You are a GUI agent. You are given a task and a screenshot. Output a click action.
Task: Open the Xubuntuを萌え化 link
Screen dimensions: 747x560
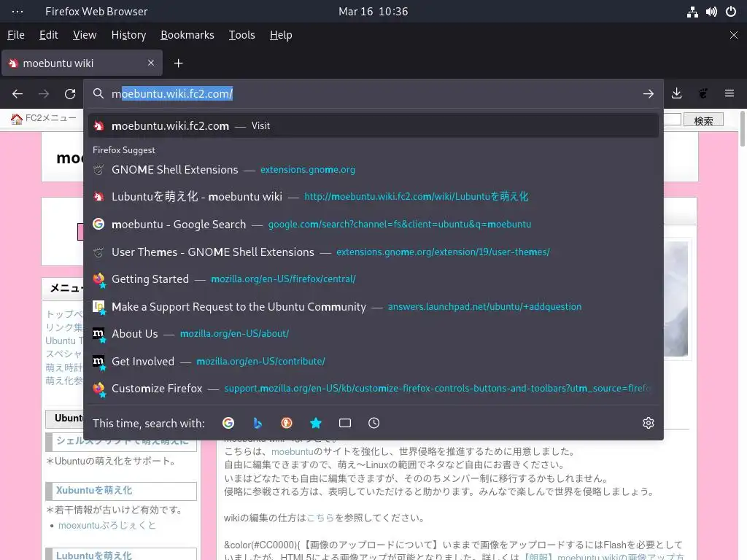click(94, 491)
